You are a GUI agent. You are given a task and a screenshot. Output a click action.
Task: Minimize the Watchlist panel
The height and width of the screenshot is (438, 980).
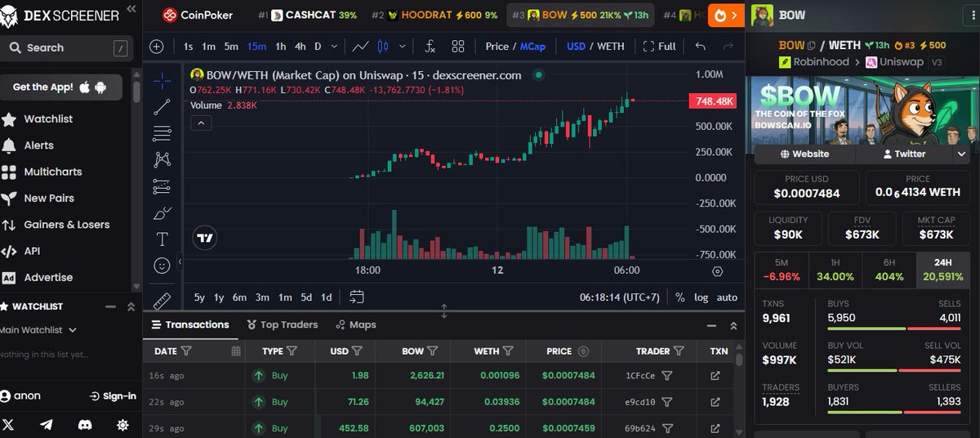tap(111, 306)
